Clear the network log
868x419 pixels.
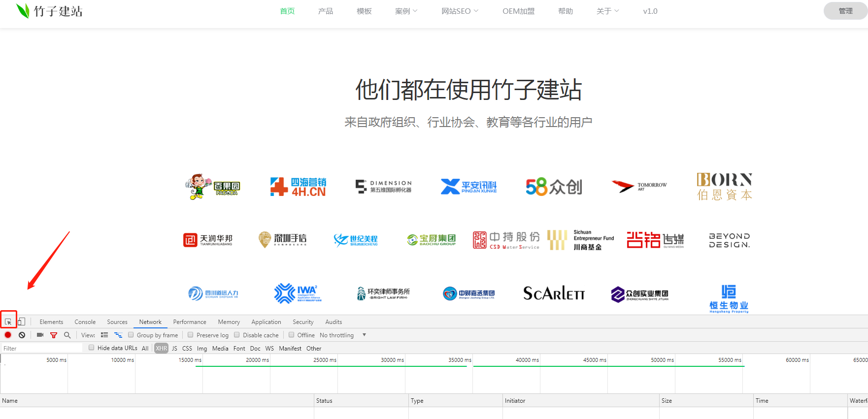coord(22,335)
